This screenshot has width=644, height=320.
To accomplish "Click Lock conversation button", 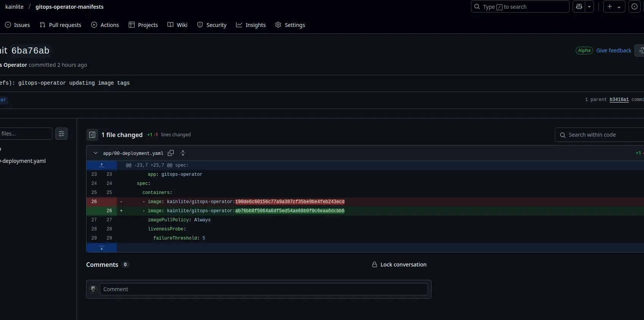I will point(399,265).
